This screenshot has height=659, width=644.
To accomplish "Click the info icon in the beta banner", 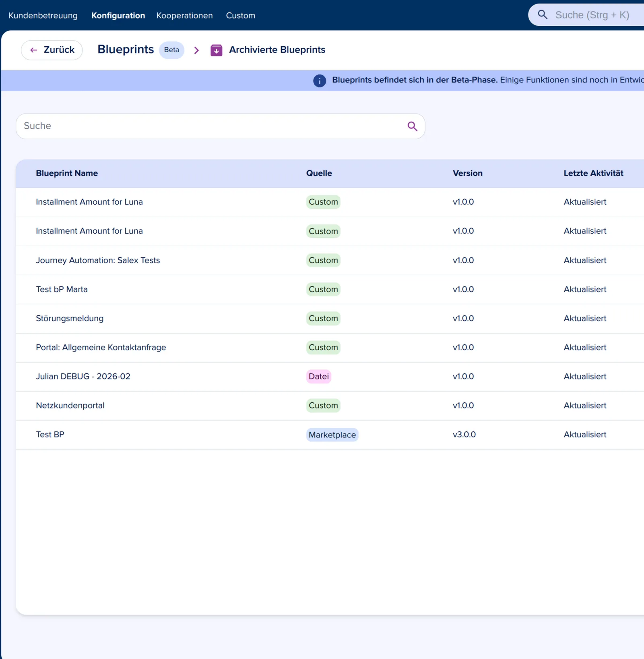I will tap(320, 81).
